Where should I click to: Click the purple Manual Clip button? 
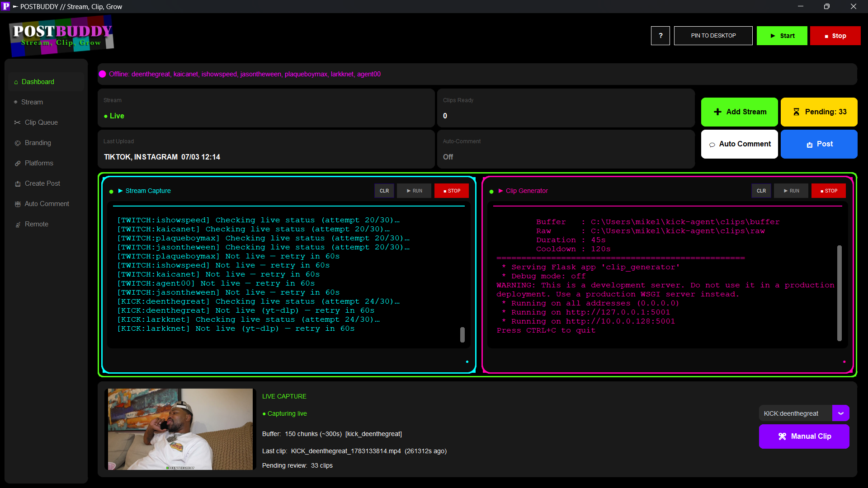click(x=804, y=436)
